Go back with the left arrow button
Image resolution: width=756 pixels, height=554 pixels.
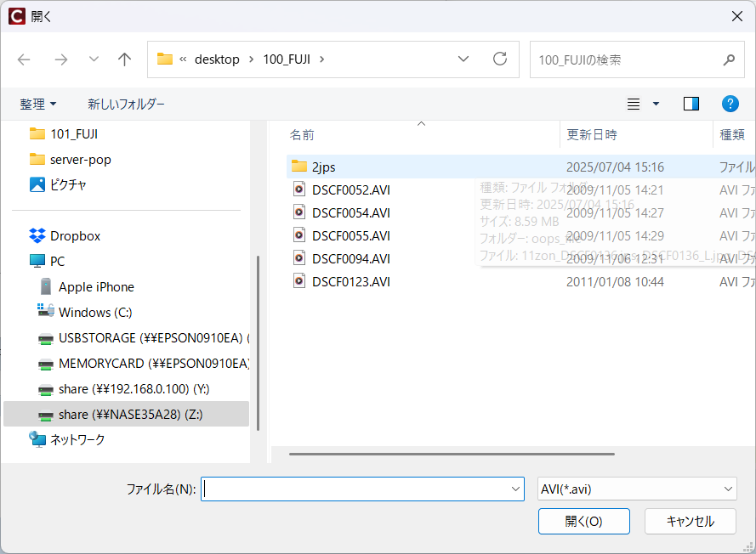click(x=24, y=59)
